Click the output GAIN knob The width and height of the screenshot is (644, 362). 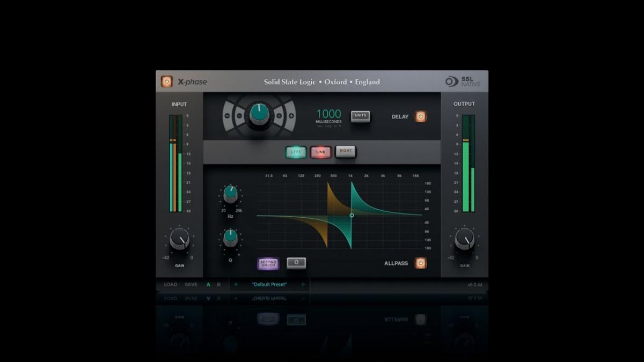tap(464, 239)
